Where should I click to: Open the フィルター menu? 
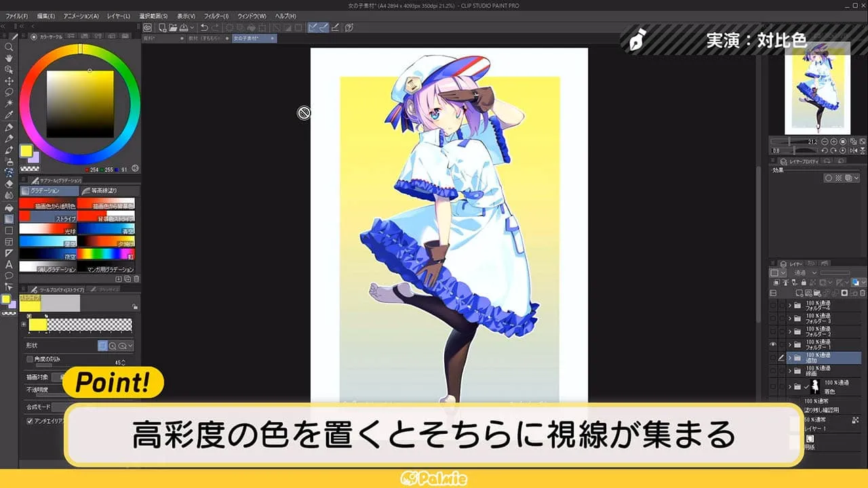pos(216,15)
